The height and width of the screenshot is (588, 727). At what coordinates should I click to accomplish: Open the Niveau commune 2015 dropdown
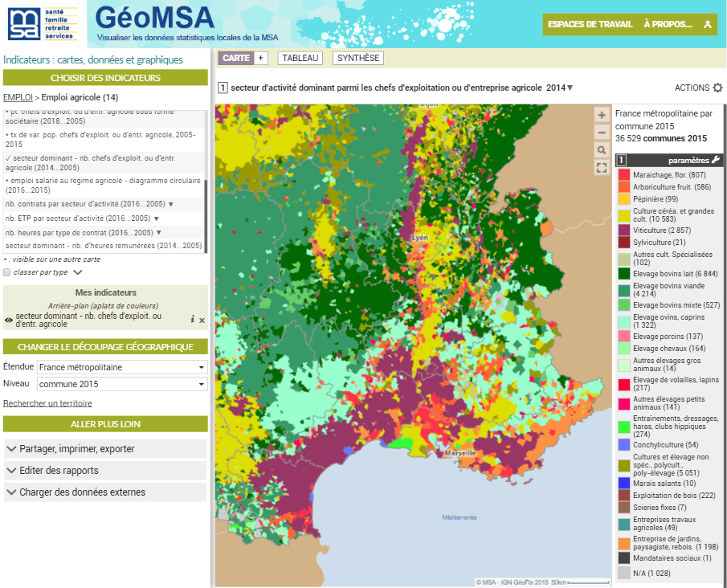122,384
